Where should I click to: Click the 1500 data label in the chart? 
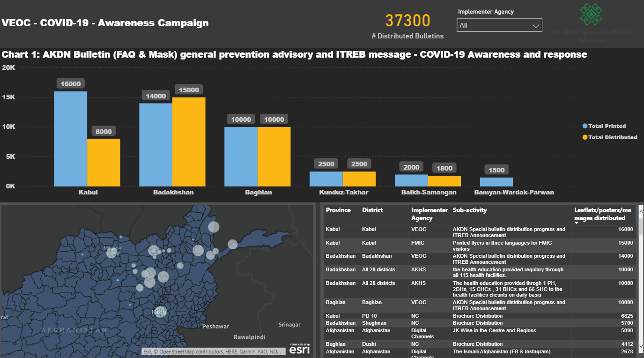click(x=496, y=170)
